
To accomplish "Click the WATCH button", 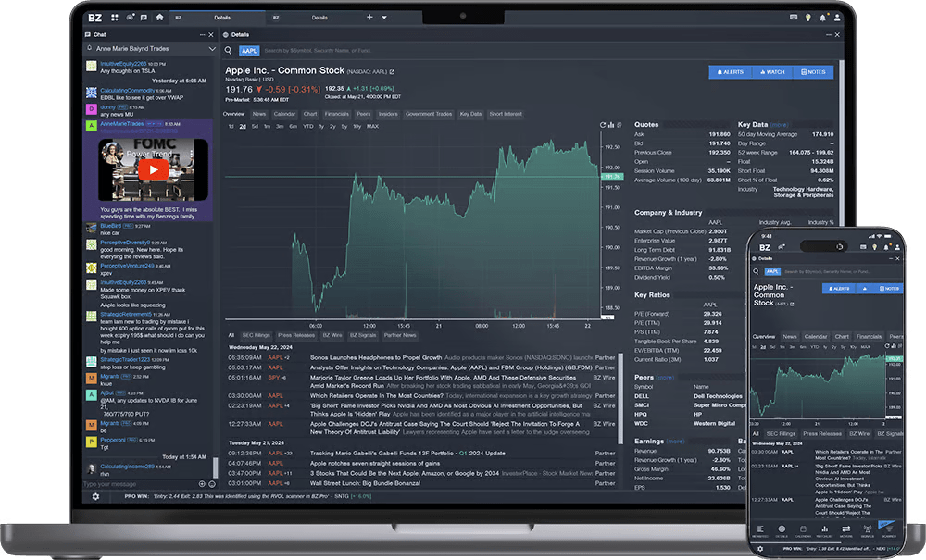I will (772, 72).
